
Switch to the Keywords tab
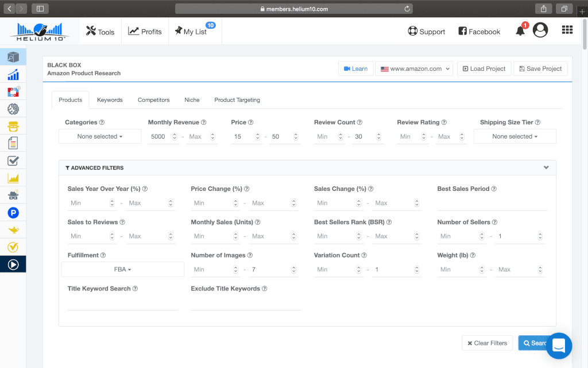tap(110, 100)
